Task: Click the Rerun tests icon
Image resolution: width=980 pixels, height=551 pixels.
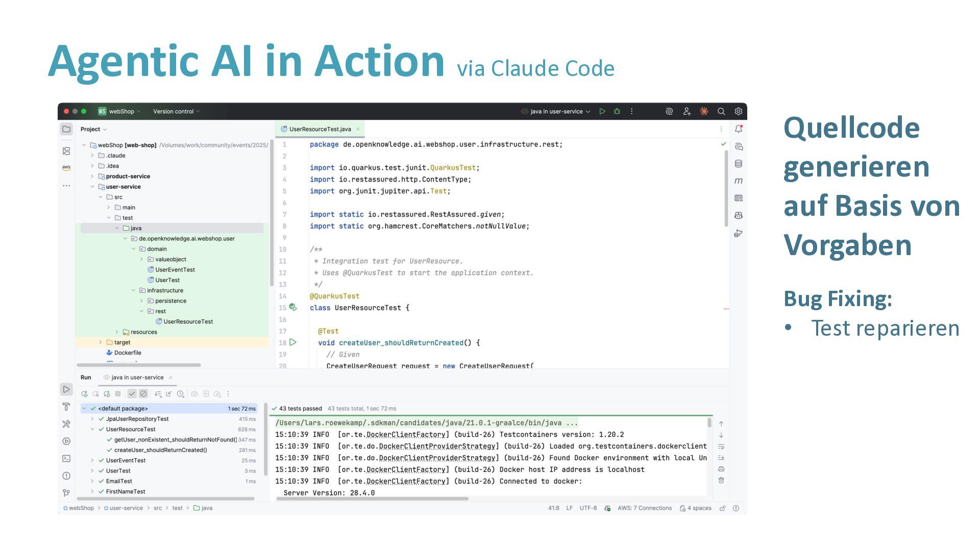Action: coord(84,394)
